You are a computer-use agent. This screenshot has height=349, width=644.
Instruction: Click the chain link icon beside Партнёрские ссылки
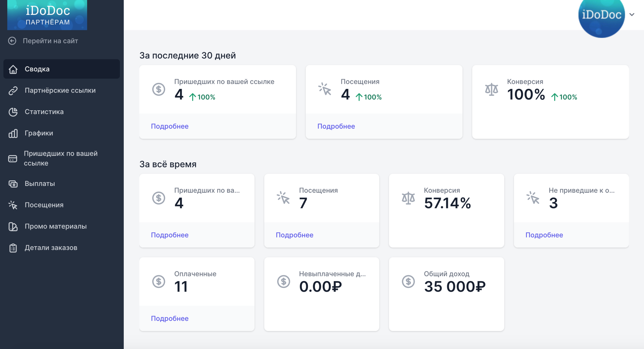click(x=13, y=90)
